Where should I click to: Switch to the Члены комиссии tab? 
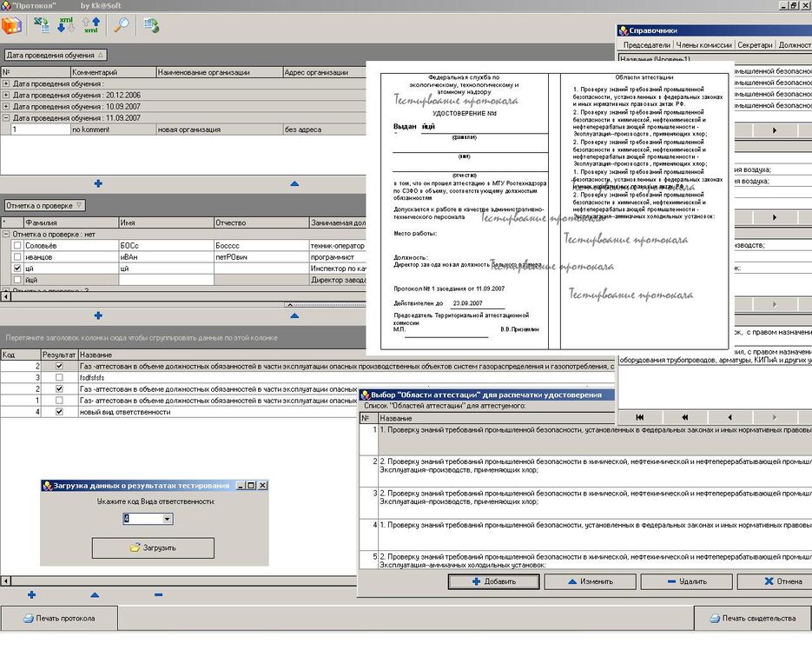703,45
